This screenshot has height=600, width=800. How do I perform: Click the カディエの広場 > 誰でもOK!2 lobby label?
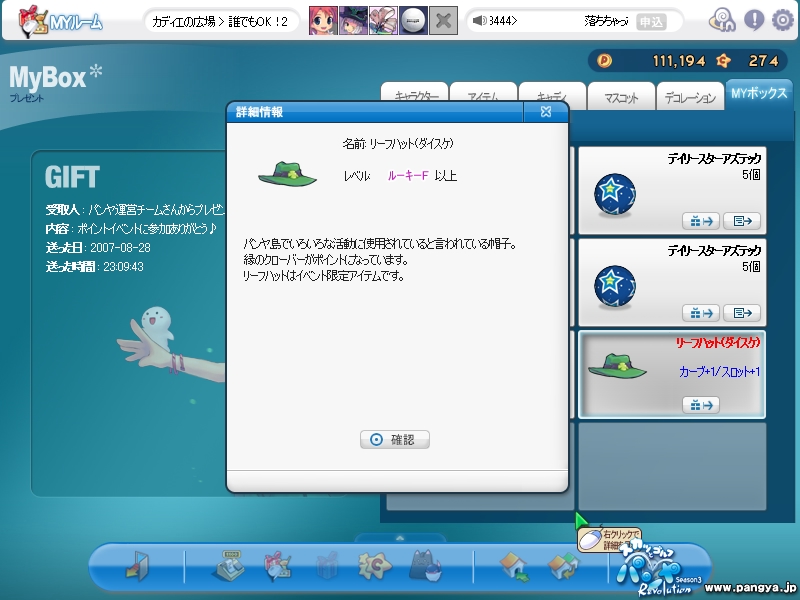click(x=220, y=21)
